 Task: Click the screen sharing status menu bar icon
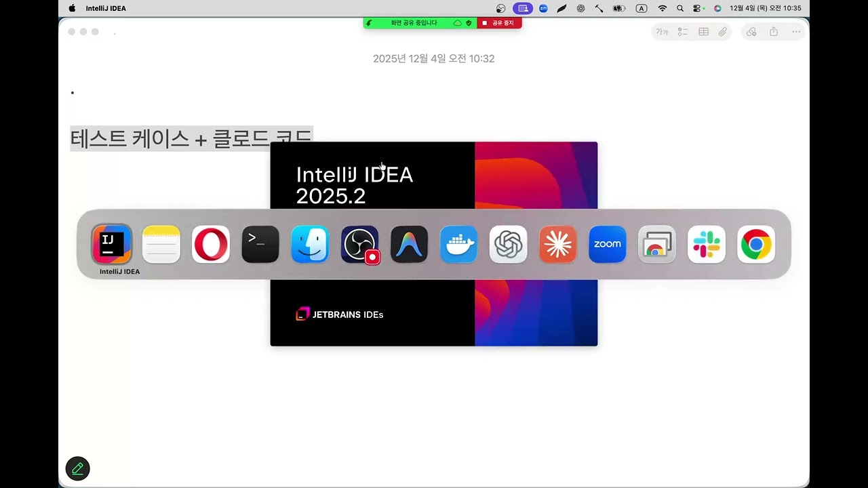coord(522,8)
